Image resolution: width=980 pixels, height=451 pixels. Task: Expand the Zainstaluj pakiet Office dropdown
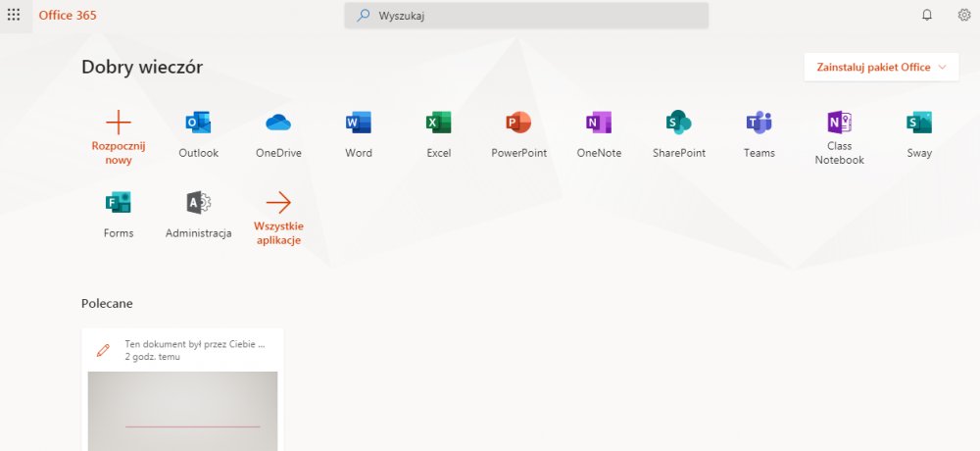point(881,67)
